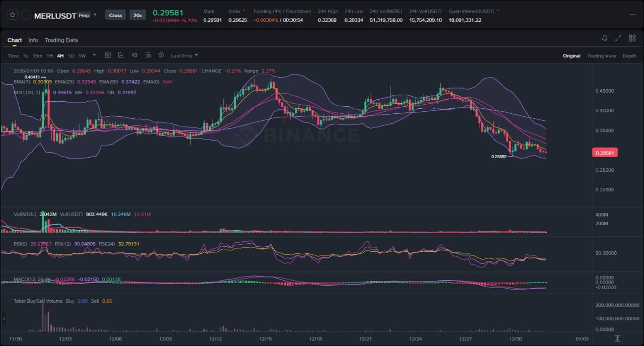
Task: Click the EMA(7) indicator label
Action: pos(23,82)
